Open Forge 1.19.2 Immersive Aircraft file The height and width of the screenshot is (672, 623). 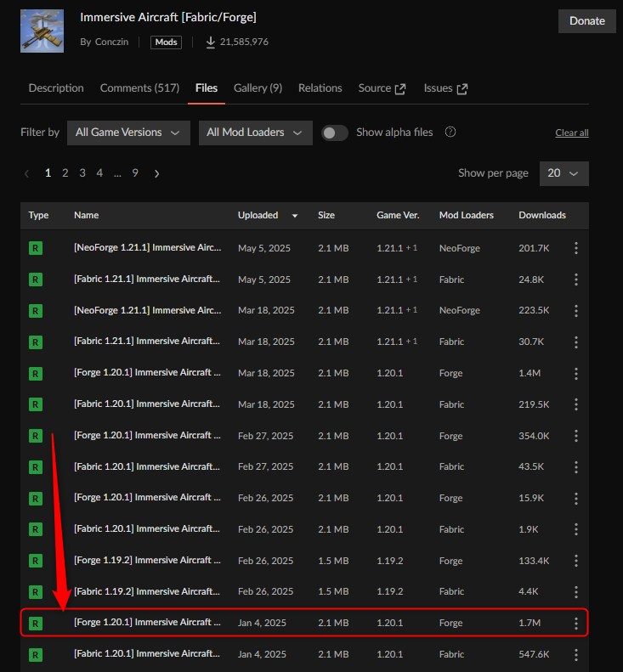147,560
